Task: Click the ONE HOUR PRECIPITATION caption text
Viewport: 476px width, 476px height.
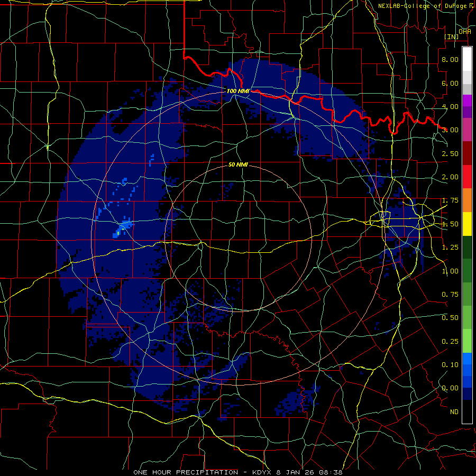Action: (x=186, y=472)
